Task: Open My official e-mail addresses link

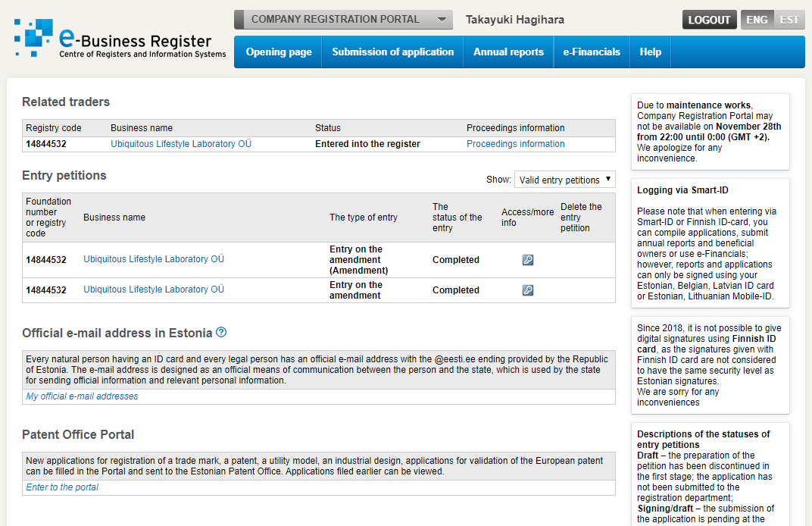Action: pos(82,396)
